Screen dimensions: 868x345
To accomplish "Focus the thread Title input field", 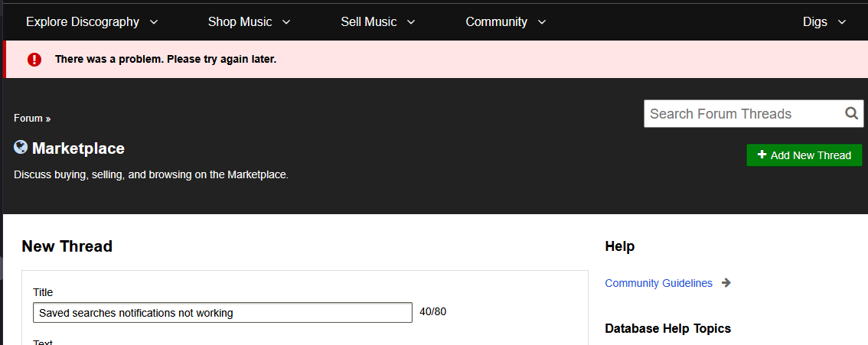I will coord(223,313).
